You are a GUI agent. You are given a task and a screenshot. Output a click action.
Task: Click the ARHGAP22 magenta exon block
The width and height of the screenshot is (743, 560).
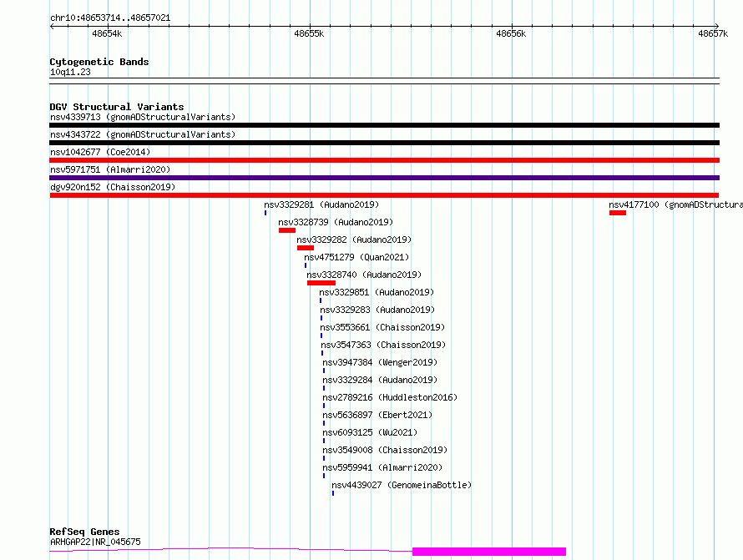[489, 552]
